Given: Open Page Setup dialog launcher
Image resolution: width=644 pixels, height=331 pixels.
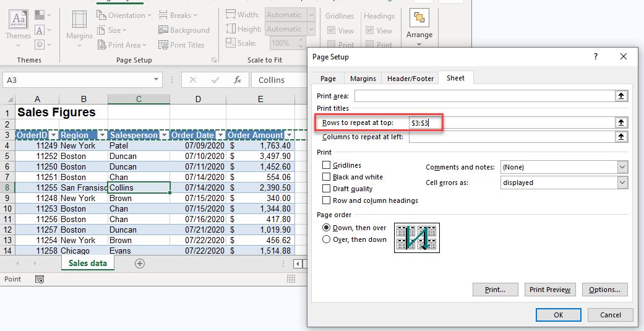Looking at the screenshot, I should [214, 60].
